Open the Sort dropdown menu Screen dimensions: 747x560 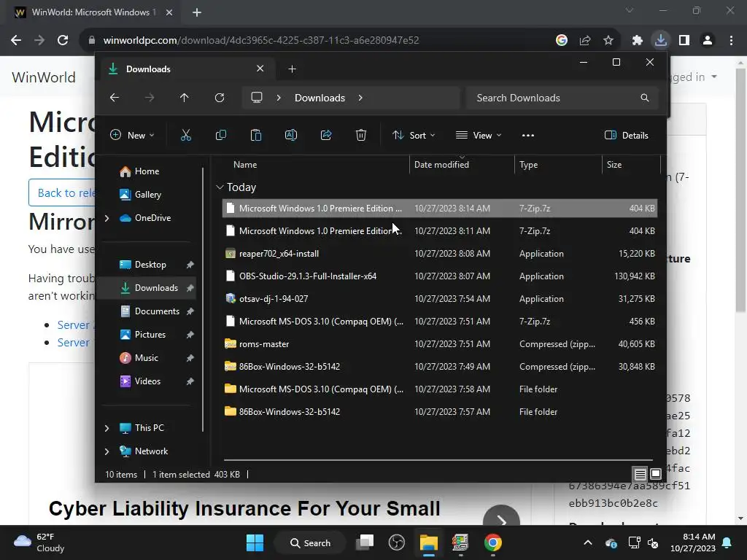(x=414, y=135)
